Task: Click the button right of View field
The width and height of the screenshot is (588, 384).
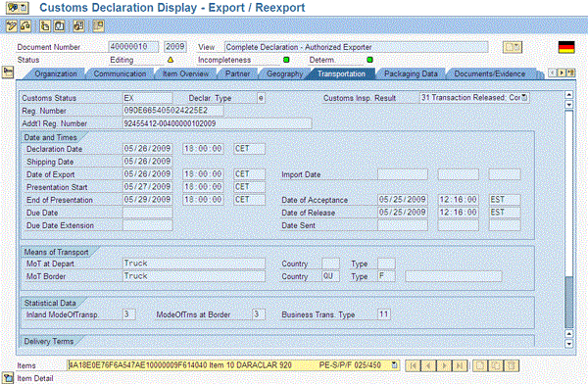Action: tap(512, 47)
